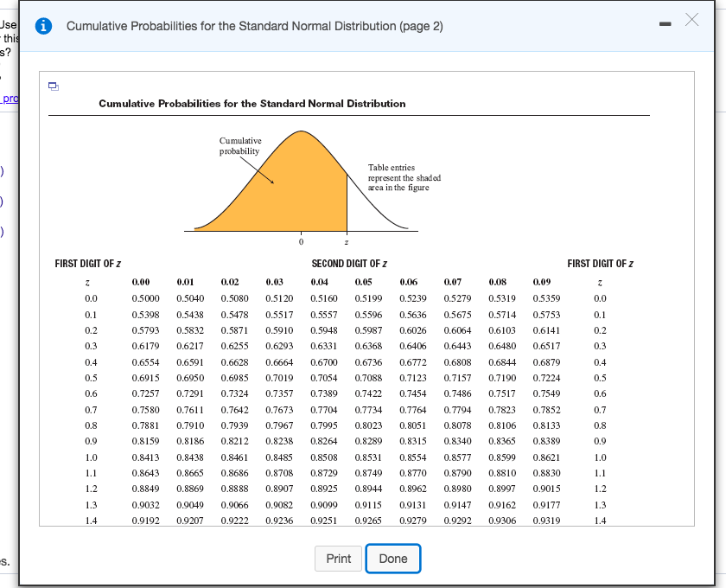Image resolution: width=726 pixels, height=588 pixels.
Task: Minimize the probability table dialog
Action: (665, 25)
